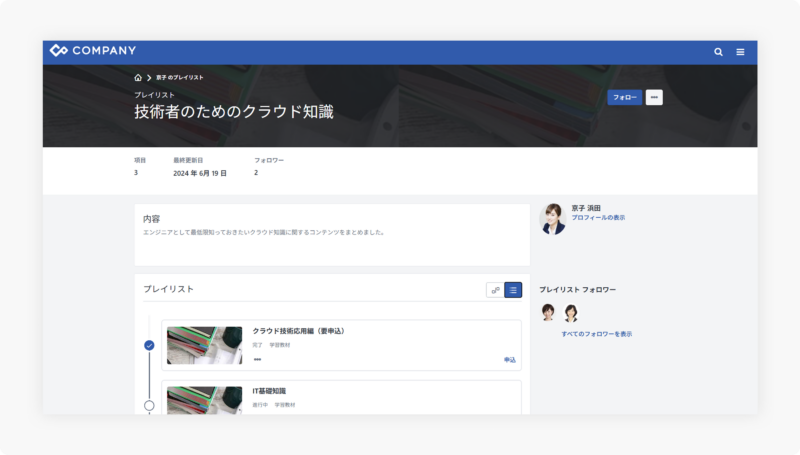
Task: Switch to path view toggle icon
Action: (x=495, y=290)
